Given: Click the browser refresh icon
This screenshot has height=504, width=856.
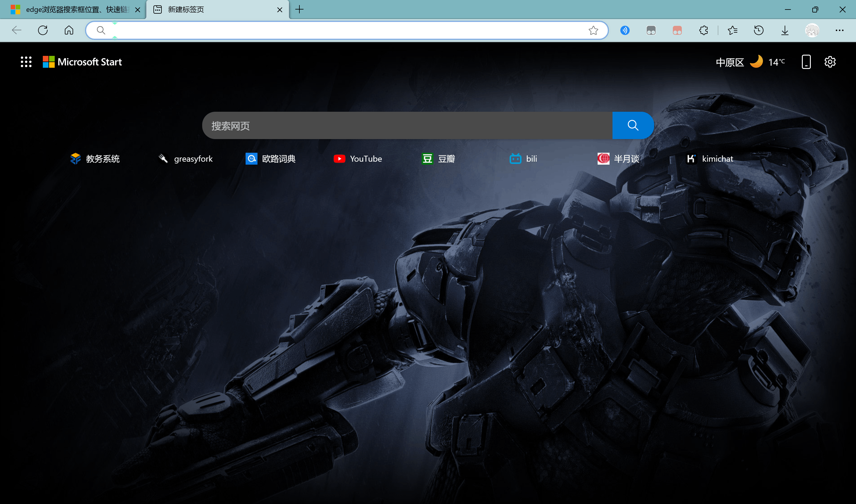Looking at the screenshot, I should point(43,30).
